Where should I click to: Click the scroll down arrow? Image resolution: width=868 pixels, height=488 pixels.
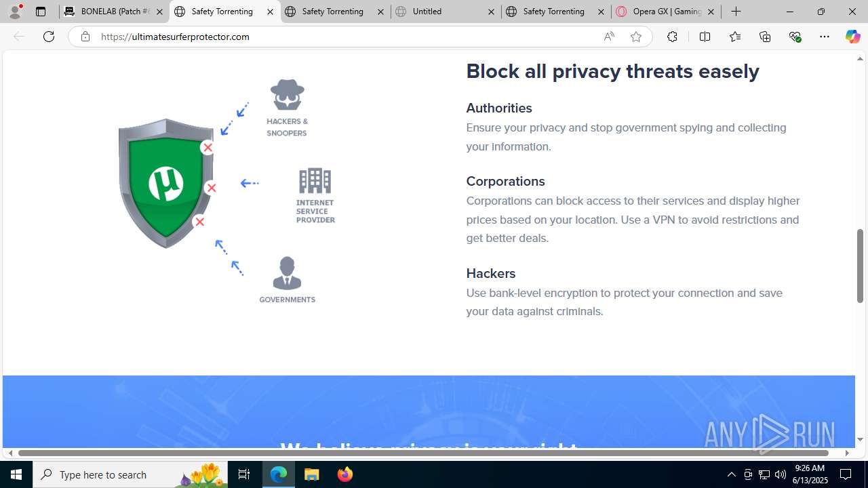[860, 440]
